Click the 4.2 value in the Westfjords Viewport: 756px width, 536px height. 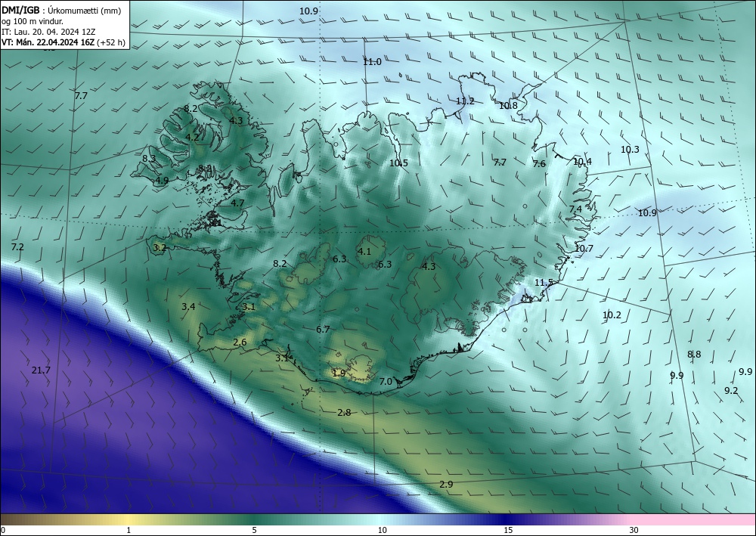[x=192, y=138]
